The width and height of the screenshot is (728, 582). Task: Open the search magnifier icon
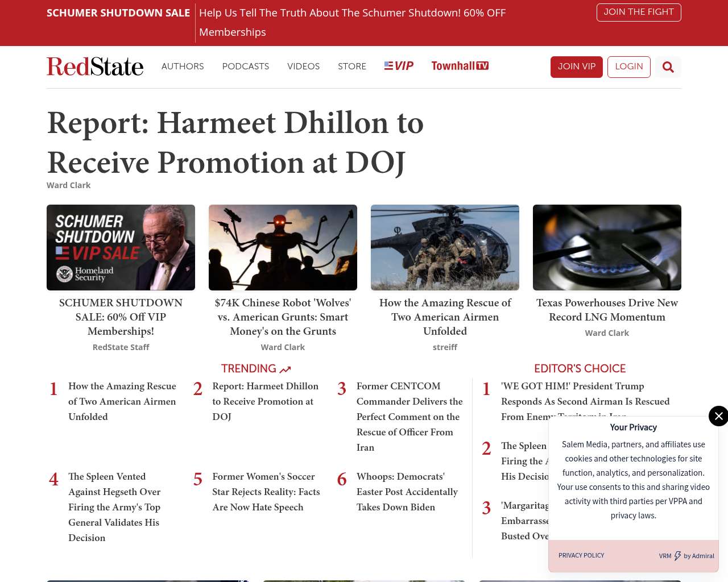(x=668, y=67)
